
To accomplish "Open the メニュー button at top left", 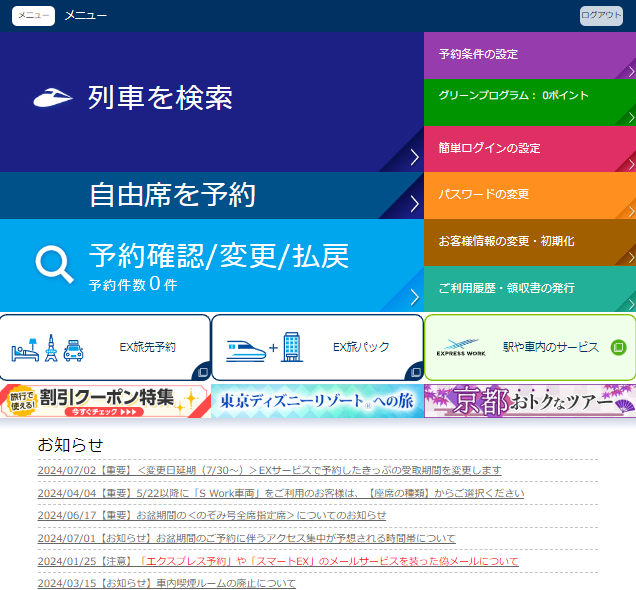I will click(x=33, y=15).
